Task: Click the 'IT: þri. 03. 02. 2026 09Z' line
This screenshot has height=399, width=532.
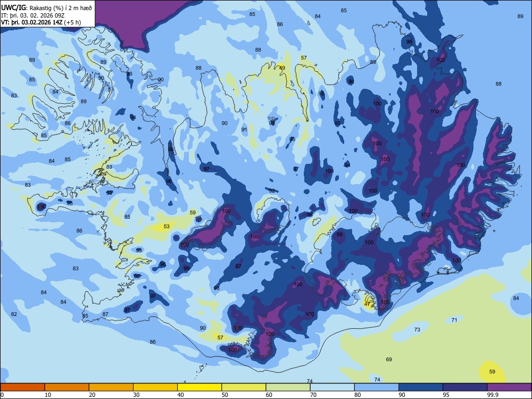Action: [x=32, y=15]
